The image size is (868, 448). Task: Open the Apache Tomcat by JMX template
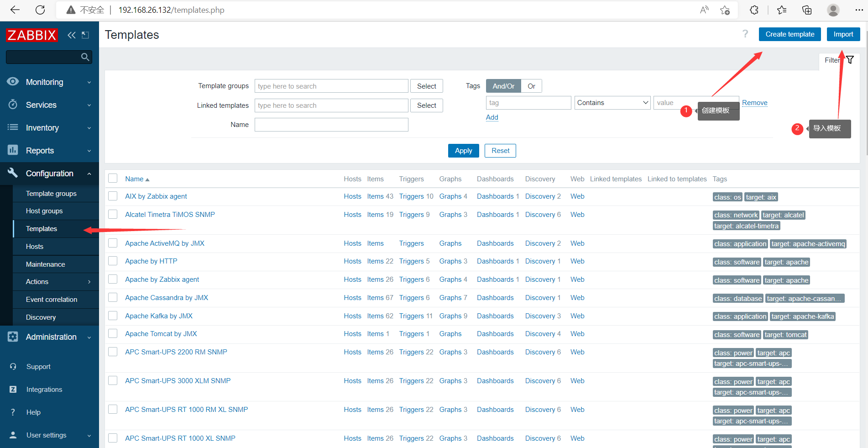[x=161, y=334]
